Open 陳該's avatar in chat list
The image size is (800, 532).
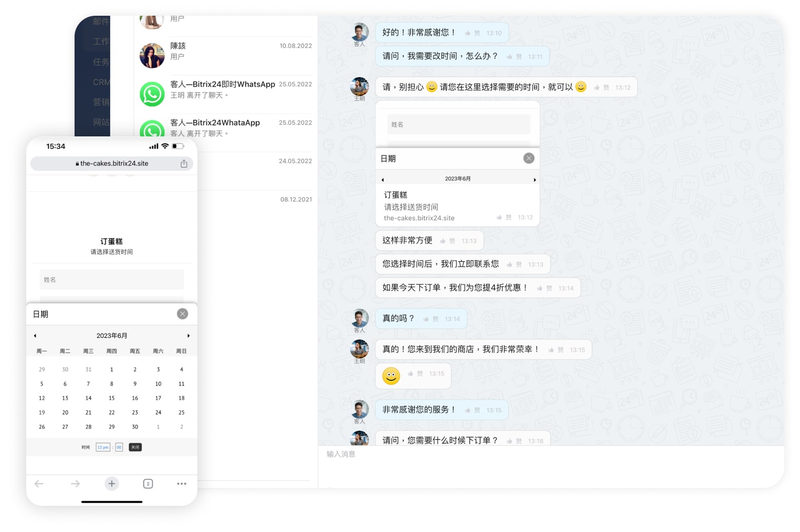coord(152,56)
